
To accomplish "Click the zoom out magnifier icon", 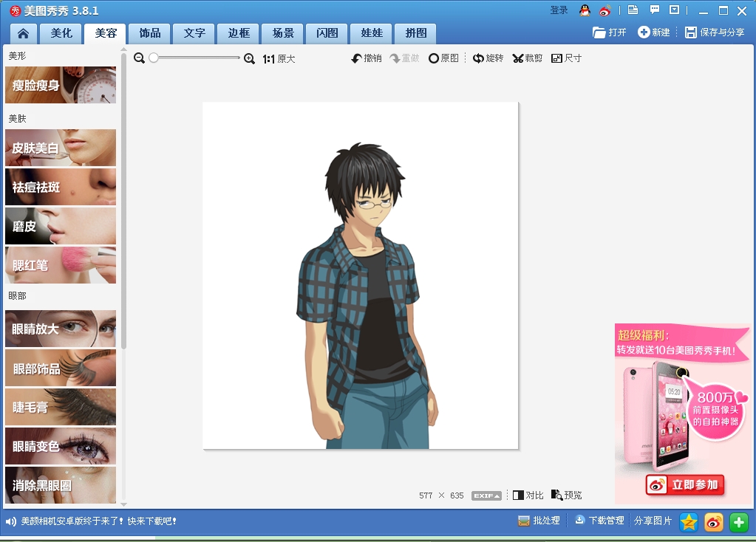I will coord(140,58).
